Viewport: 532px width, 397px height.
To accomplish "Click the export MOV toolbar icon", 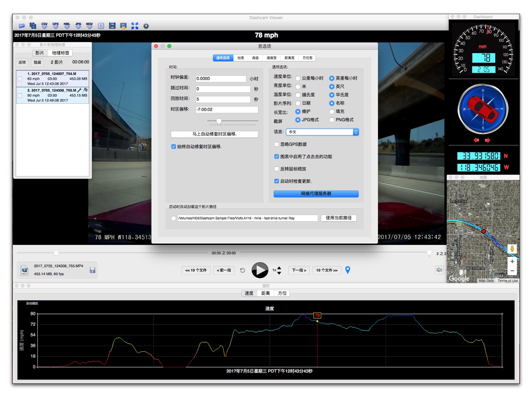I will click(89, 26).
